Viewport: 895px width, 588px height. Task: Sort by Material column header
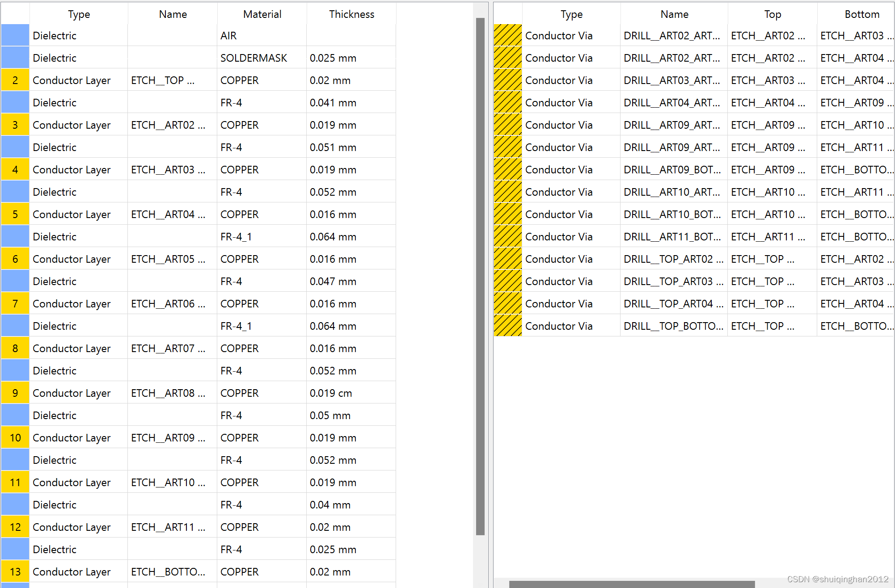click(x=262, y=14)
